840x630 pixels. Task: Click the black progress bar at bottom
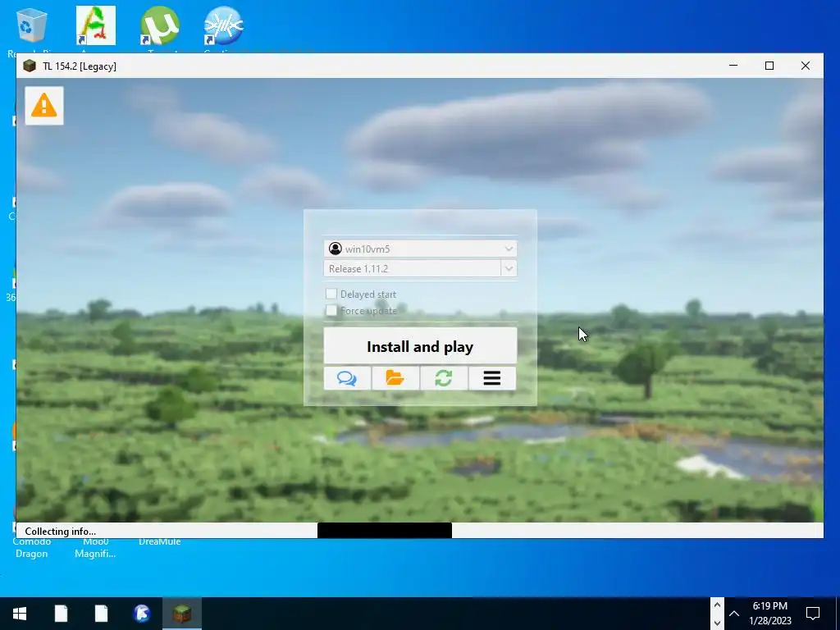pyautogui.click(x=385, y=531)
